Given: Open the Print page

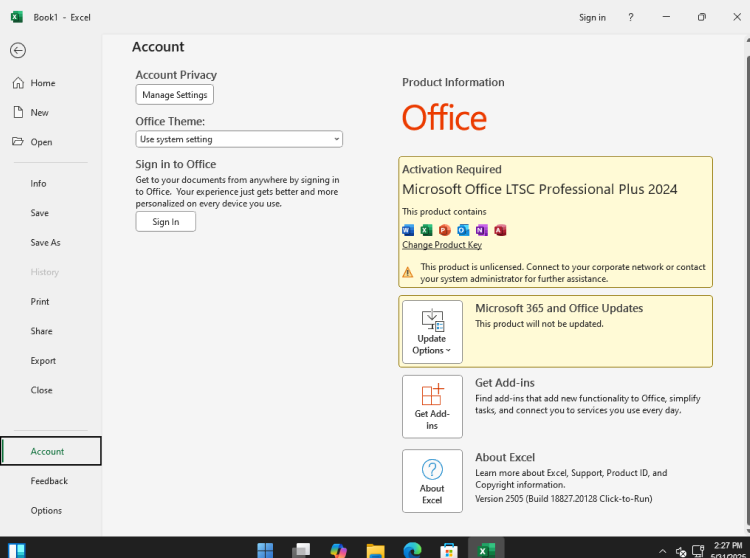Looking at the screenshot, I should [51, 302].
